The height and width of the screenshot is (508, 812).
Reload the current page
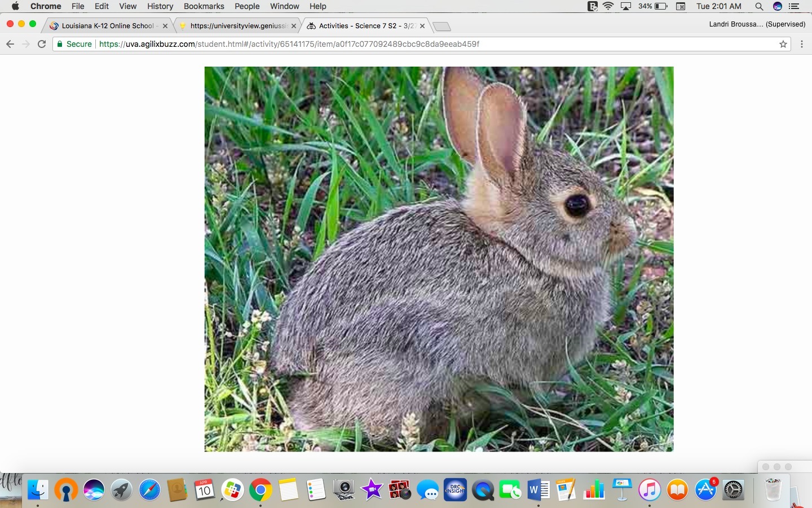(x=42, y=44)
